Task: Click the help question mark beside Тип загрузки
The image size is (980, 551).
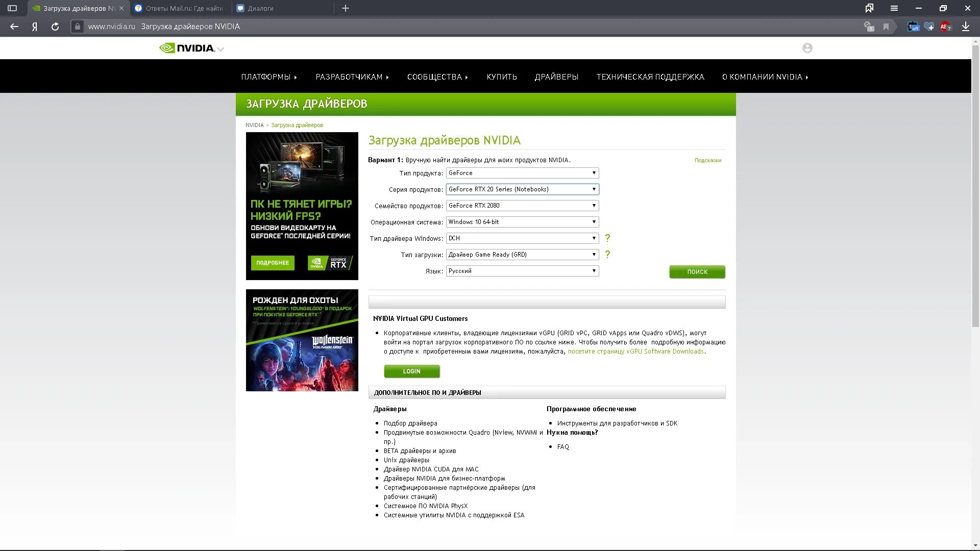Action: coord(607,255)
